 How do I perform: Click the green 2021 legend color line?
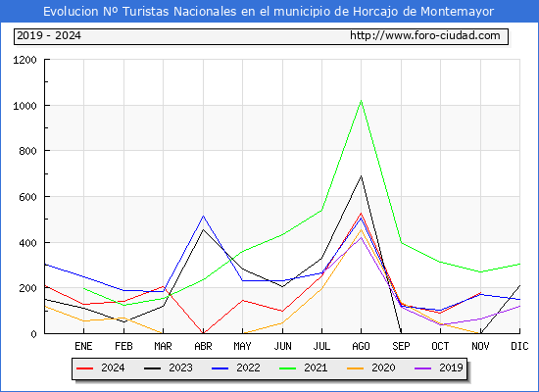point(288,368)
